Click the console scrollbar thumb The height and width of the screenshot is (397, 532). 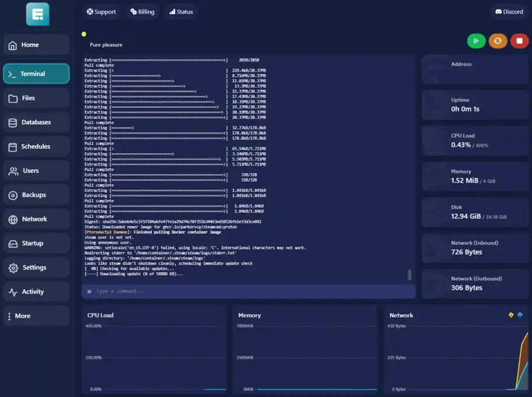click(x=409, y=275)
